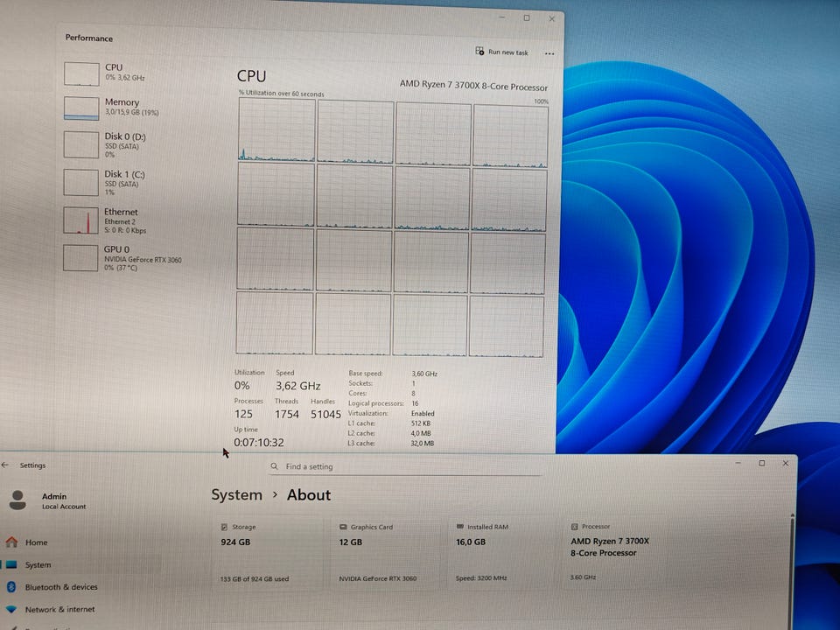
Task: Click the Storage 924 GB card
Action: pyautogui.click(x=267, y=553)
